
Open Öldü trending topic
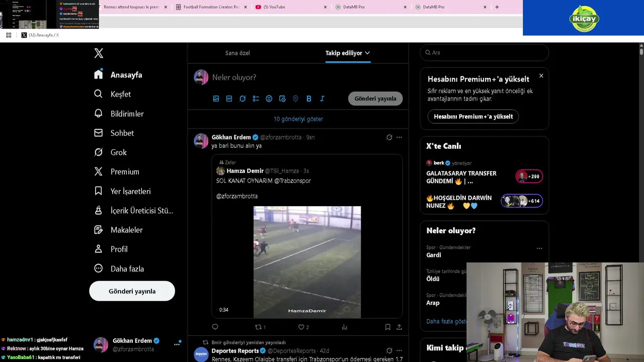pos(433,279)
